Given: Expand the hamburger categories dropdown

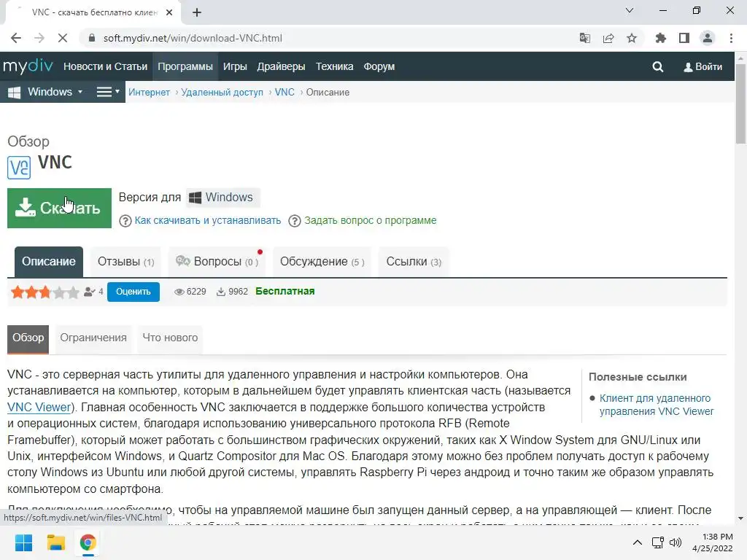Looking at the screenshot, I should point(108,92).
